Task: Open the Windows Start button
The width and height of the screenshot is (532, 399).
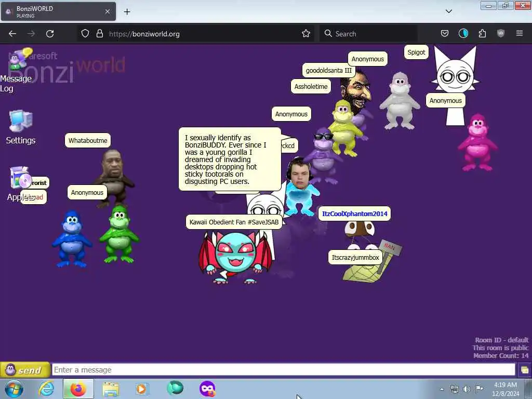Action: click(14, 389)
